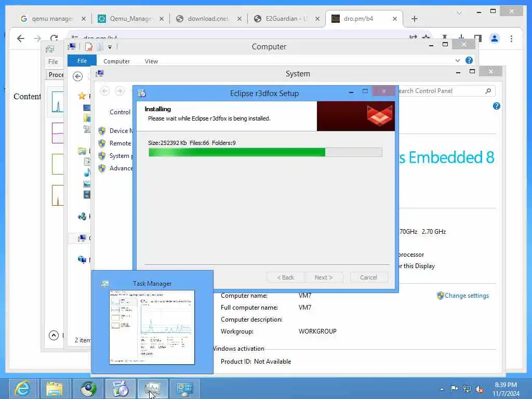
Task: Click the clock showing 8:39 PM
Action: point(506,385)
